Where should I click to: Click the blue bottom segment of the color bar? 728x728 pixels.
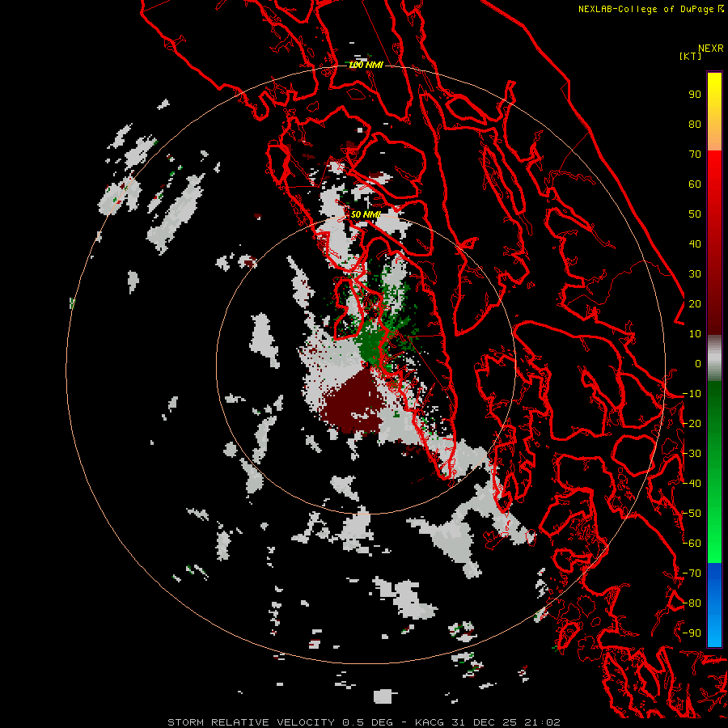[x=714, y=604]
